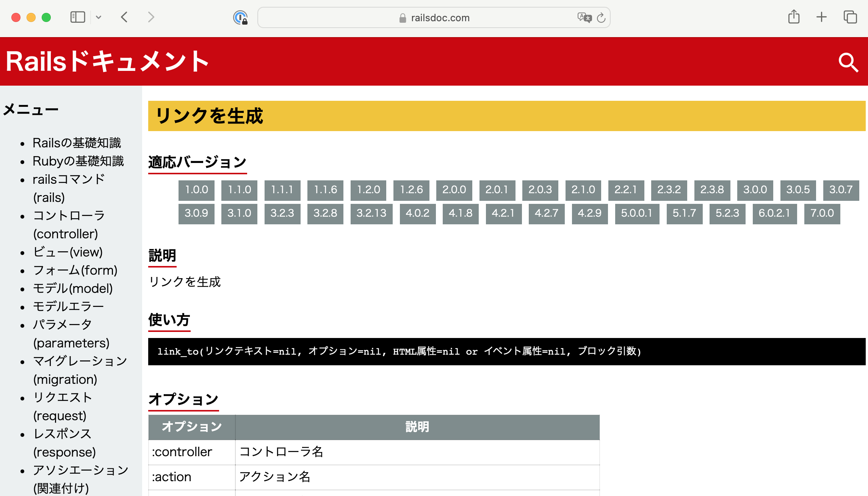This screenshot has width=868, height=496.
Task: Open site search with the magnifier icon
Action: pyautogui.click(x=849, y=62)
